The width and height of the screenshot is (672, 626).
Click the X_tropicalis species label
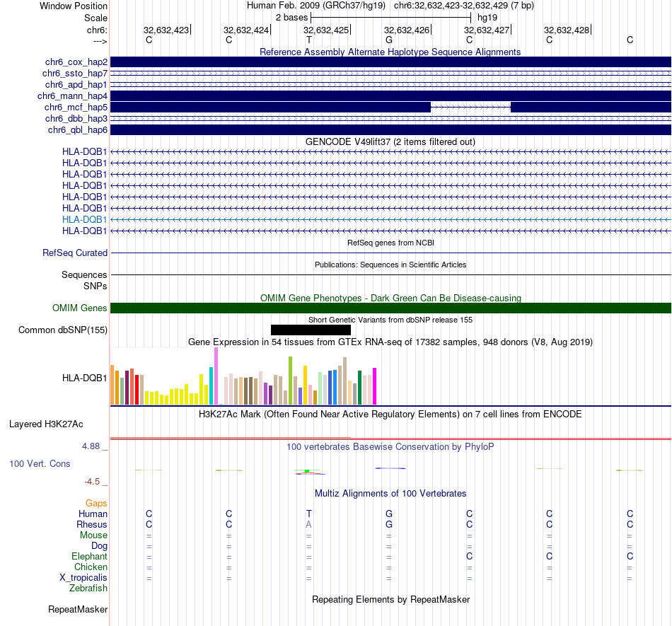(83, 578)
